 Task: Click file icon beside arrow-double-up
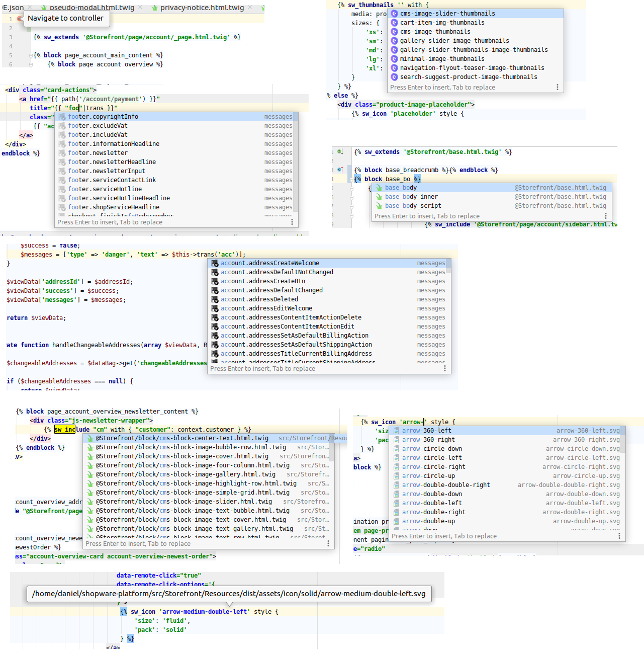[396, 521]
